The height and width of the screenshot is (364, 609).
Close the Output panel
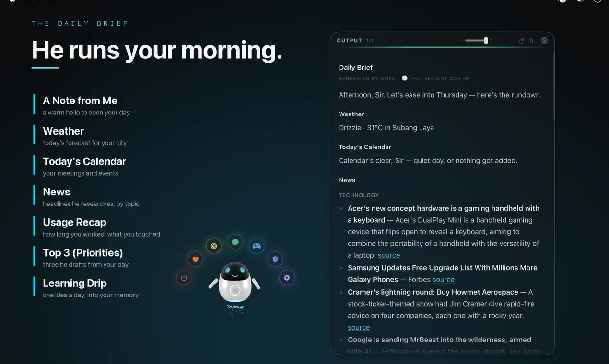click(x=544, y=41)
